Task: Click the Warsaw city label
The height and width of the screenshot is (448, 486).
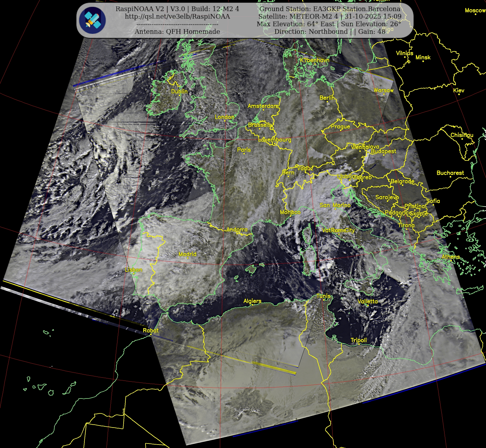Action: [383, 90]
